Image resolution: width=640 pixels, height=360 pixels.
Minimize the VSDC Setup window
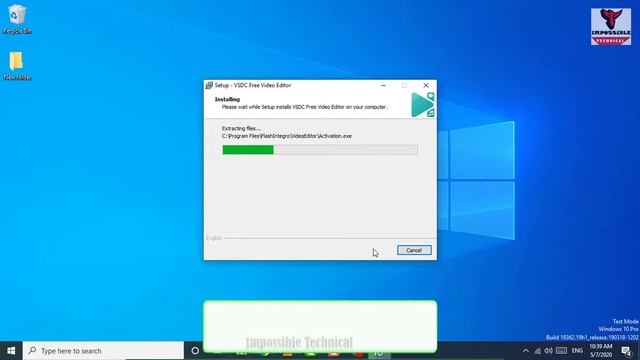[383, 85]
